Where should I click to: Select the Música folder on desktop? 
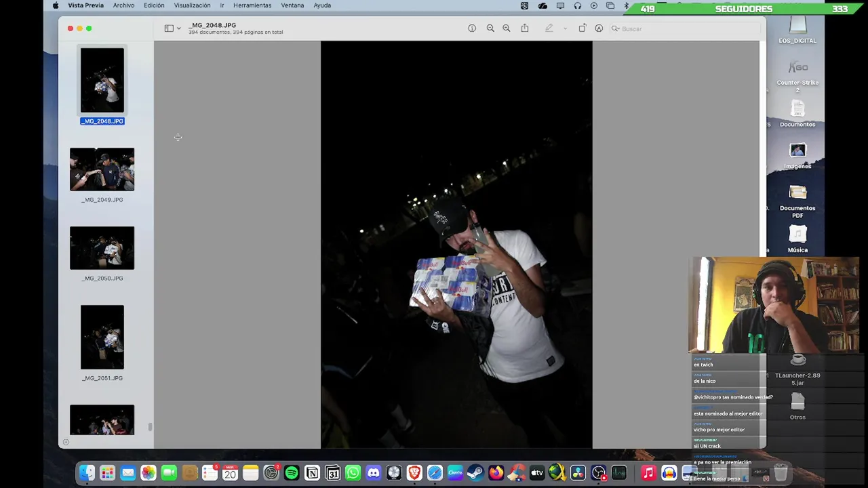pyautogui.click(x=797, y=239)
